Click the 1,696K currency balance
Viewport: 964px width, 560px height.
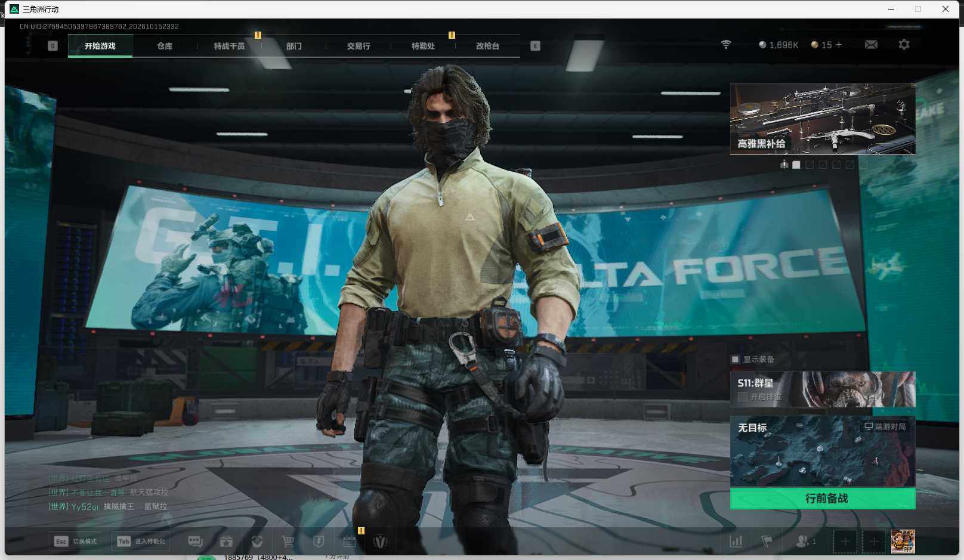tap(778, 45)
